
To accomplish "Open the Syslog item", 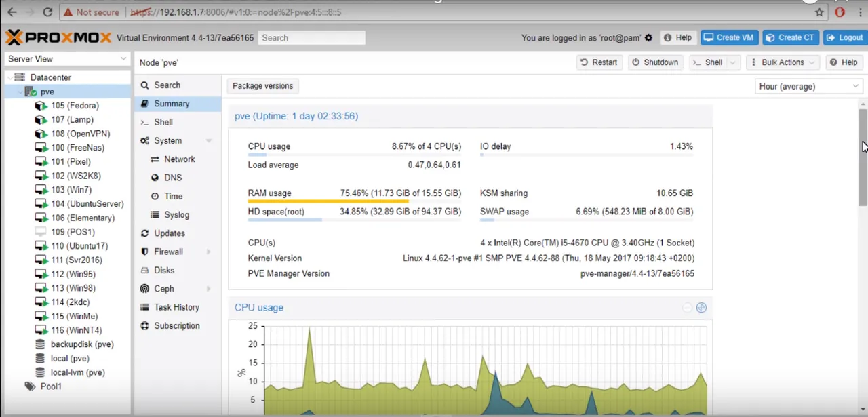I will click(x=178, y=215).
